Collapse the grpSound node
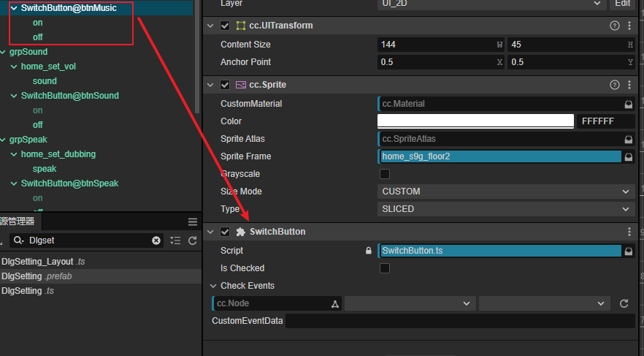 pos(3,52)
